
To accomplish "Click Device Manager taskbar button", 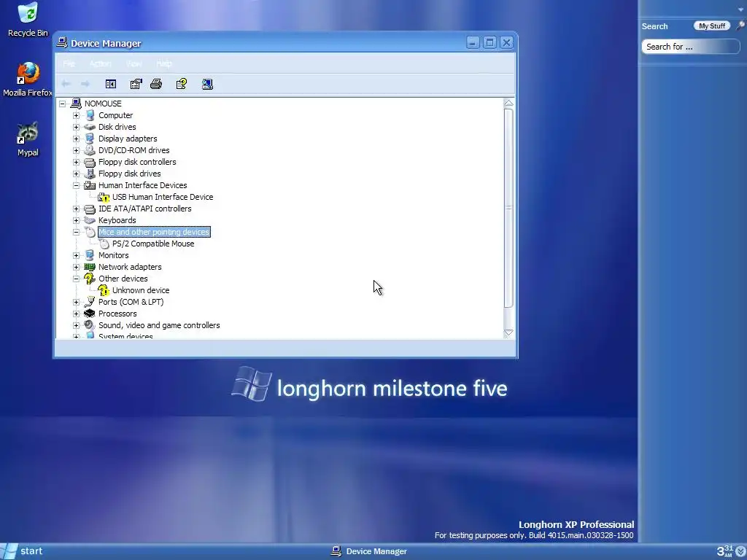I will coord(369,551).
